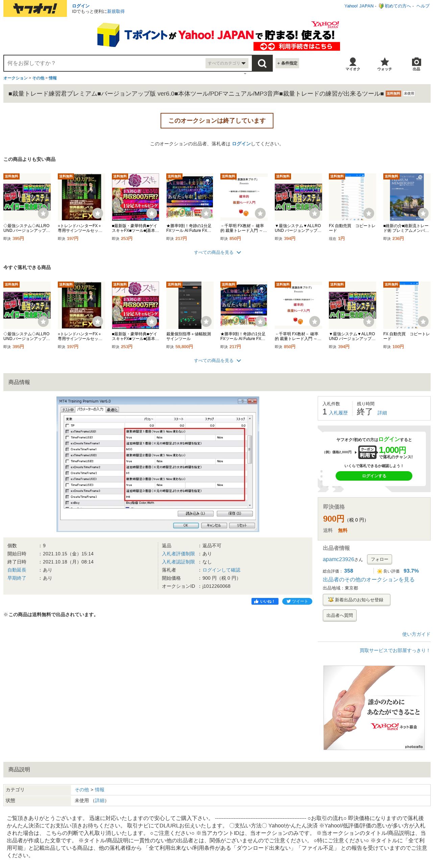This screenshot has width=434, height=868.
Task: Click the 詳細 link beside 未使用 status
Action: click(100, 801)
